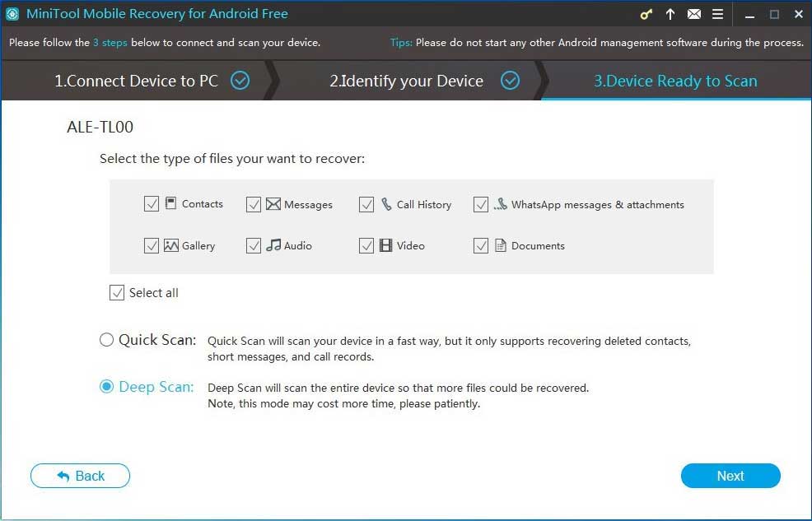Click the Quick Scan description text
The height and width of the screenshot is (521, 812).
point(449,349)
